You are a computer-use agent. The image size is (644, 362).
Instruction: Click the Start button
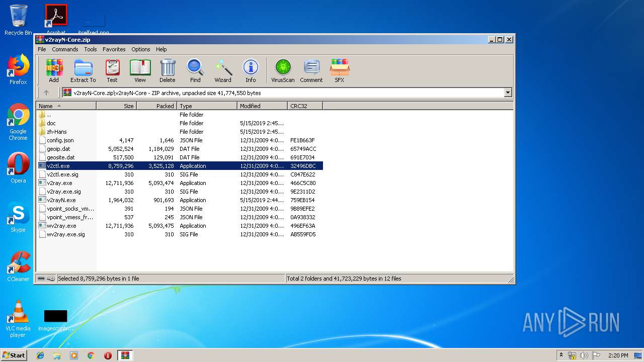(x=14, y=355)
